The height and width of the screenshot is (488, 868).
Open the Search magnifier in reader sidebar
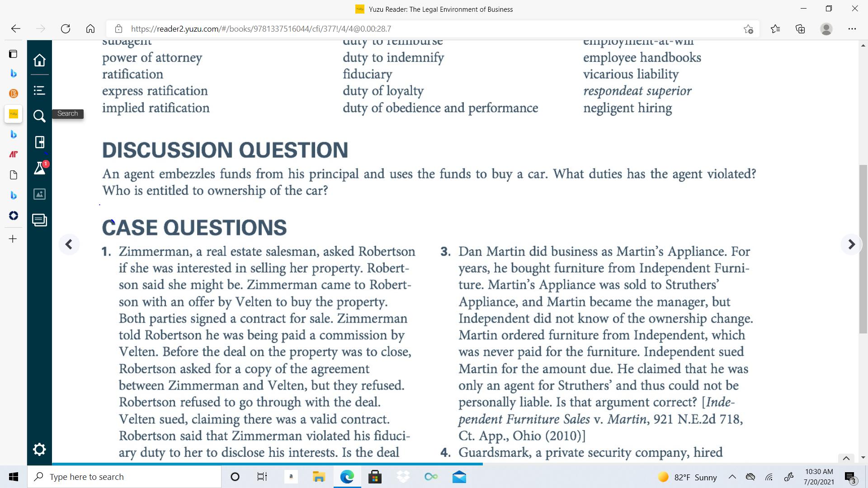[x=39, y=116]
